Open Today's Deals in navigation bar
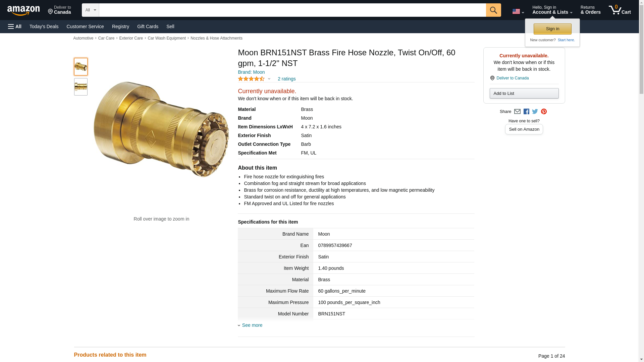 tap(44, 26)
